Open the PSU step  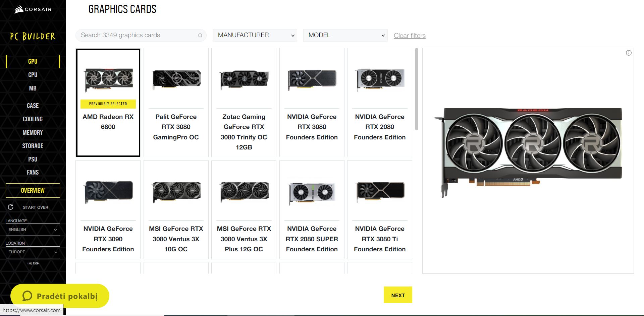33,159
